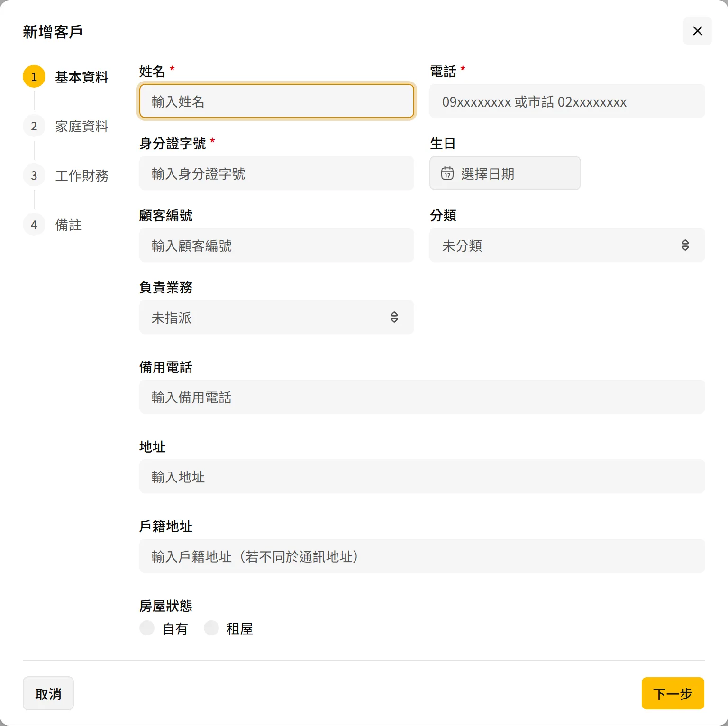Viewport: 728px width, 726px height.
Task: Click the 顧客編號 field label
Action: pyautogui.click(x=166, y=215)
